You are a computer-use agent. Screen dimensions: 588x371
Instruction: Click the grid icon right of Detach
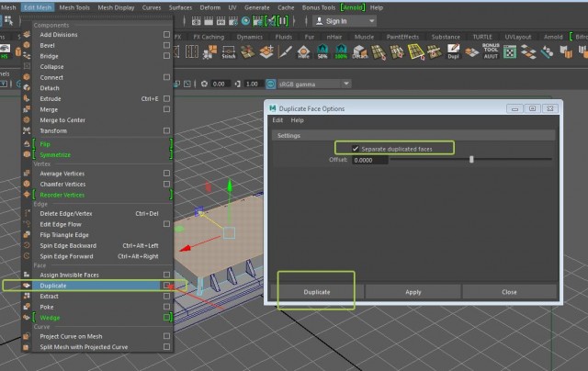[379, 52]
